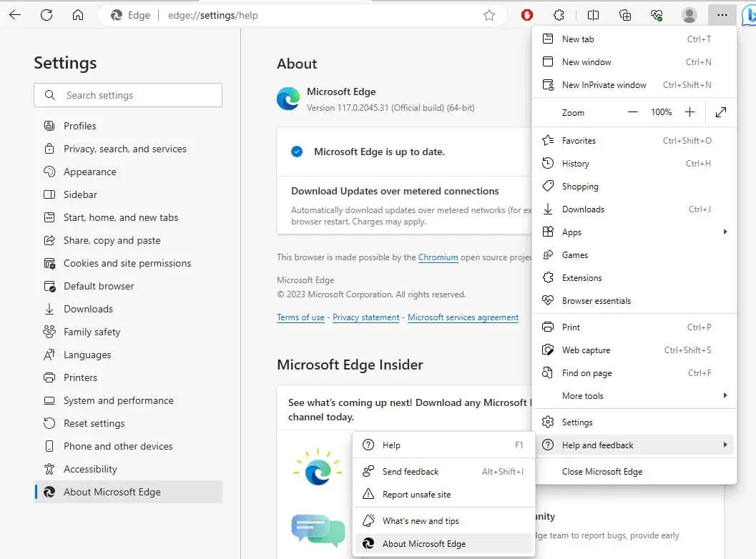The width and height of the screenshot is (756, 559).
Task: Click the Settings and more ellipsis icon
Action: 722,14
